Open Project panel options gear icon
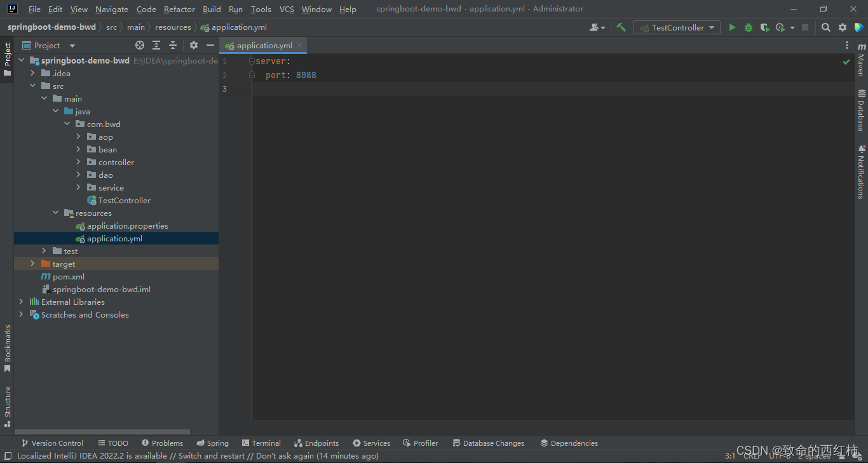The height and width of the screenshot is (463, 868). (x=194, y=45)
